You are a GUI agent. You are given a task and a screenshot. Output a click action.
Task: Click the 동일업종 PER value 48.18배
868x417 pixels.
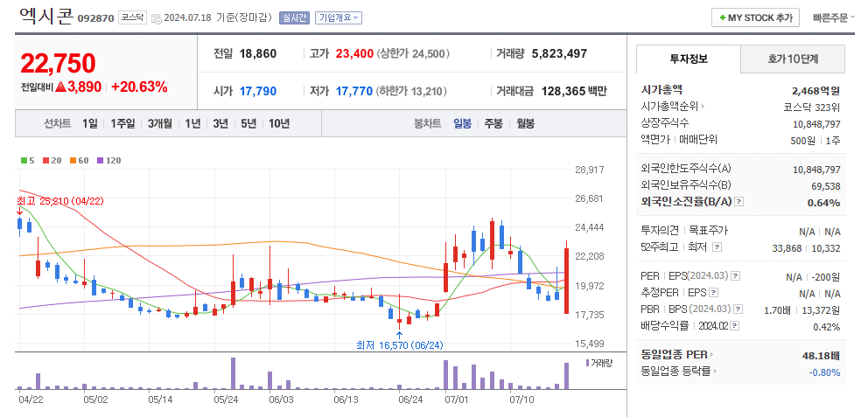(821, 355)
